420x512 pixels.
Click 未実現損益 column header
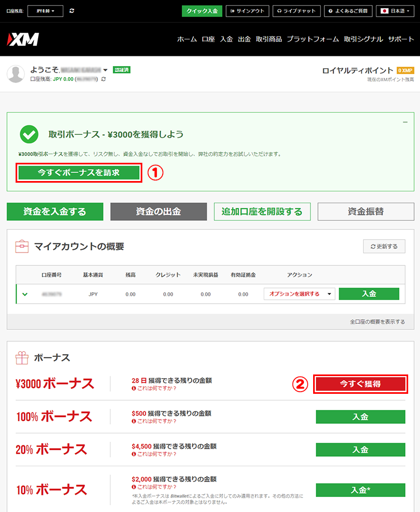coord(206,275)
